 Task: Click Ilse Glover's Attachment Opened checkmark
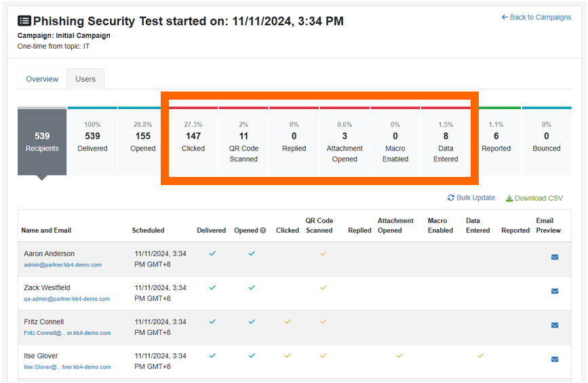click(x=399, y=356)
